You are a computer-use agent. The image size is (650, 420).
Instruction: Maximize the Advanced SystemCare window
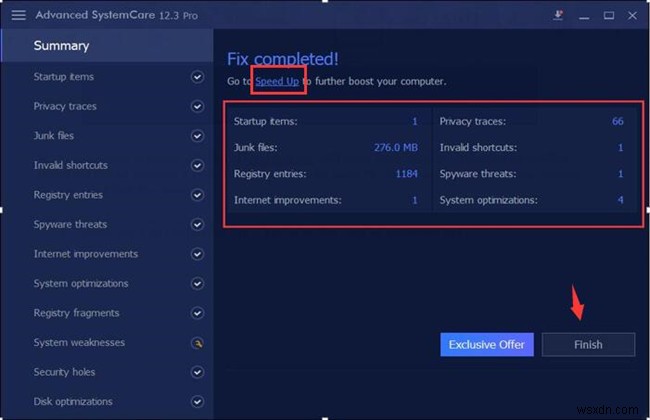pos(609,16)
